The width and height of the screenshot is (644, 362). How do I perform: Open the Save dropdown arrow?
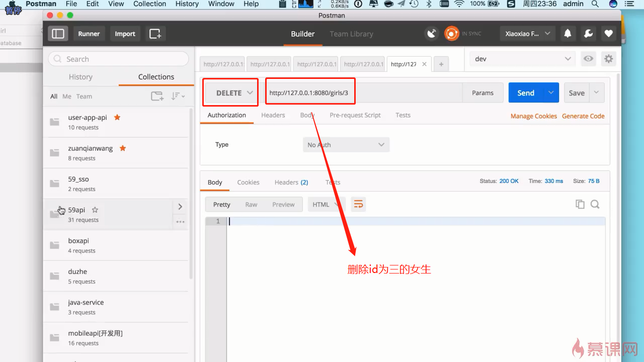click(597, 93)
